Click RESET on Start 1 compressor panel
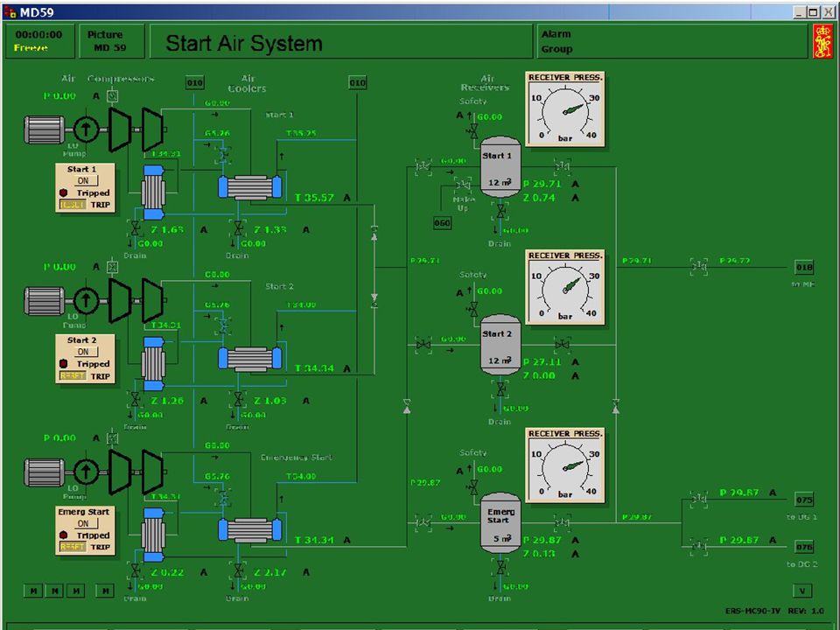The image size is (840, 630). [x=72, y=205]
